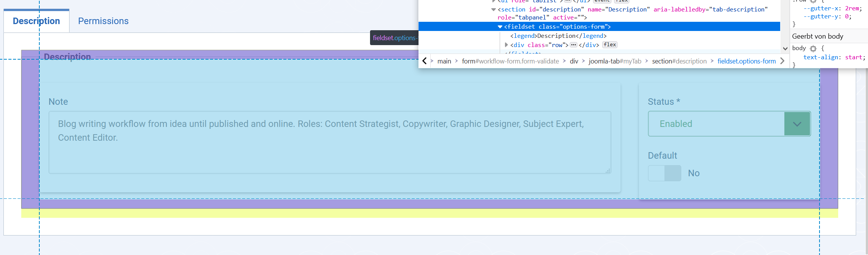Highlight elements matching body selector icon

[813, 49]
